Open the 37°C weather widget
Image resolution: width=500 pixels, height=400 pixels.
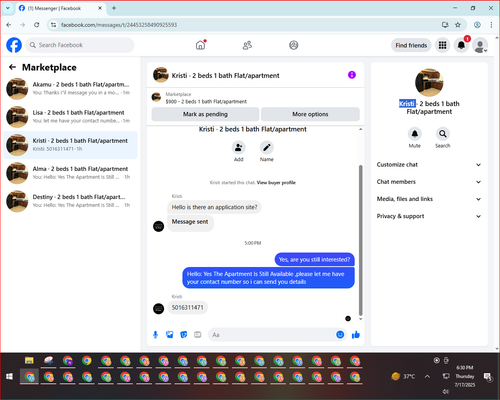[403, 377]
